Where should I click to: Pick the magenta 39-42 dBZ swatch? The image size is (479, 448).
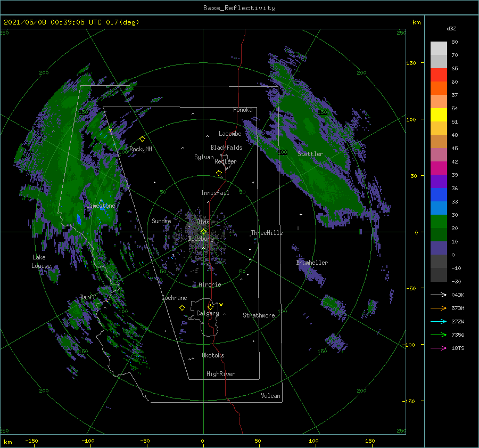[x=439, y=168]
